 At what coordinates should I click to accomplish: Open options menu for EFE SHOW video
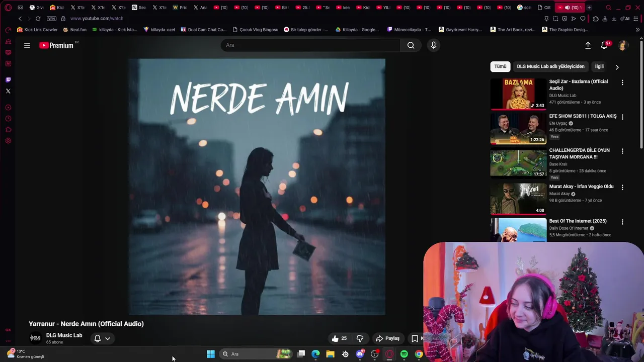tap(622, 117)
